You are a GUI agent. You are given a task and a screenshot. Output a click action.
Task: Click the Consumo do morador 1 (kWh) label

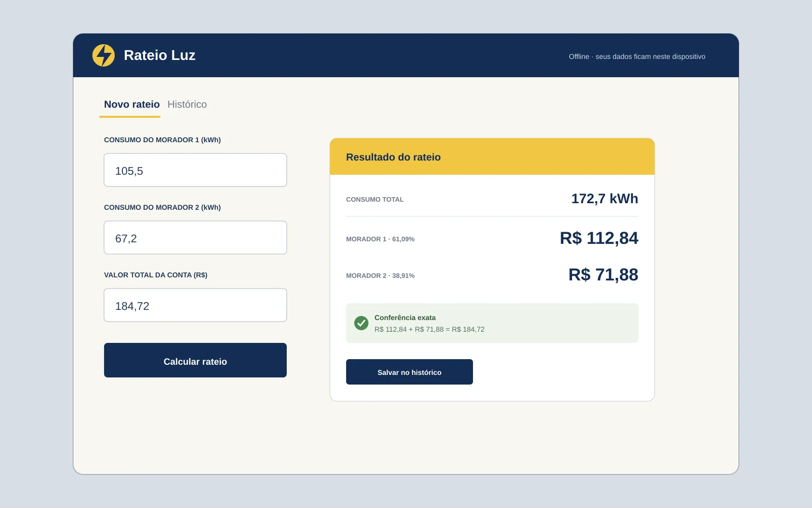pos(162,140)
